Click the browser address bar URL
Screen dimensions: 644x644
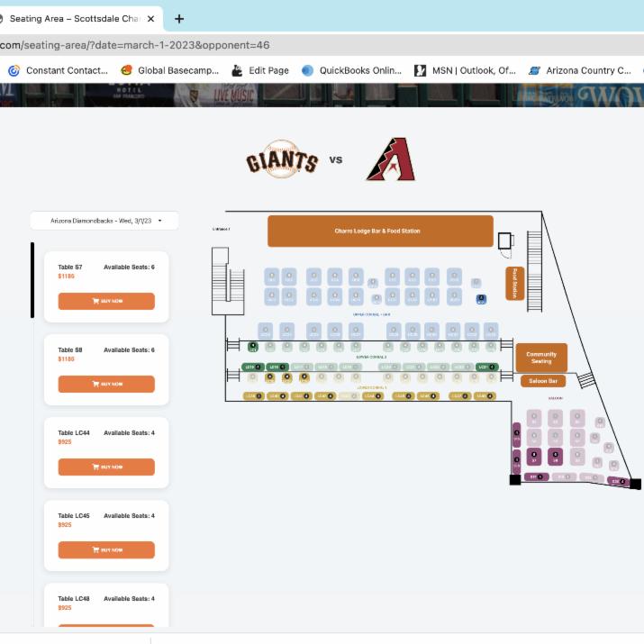tap(135, 45)
